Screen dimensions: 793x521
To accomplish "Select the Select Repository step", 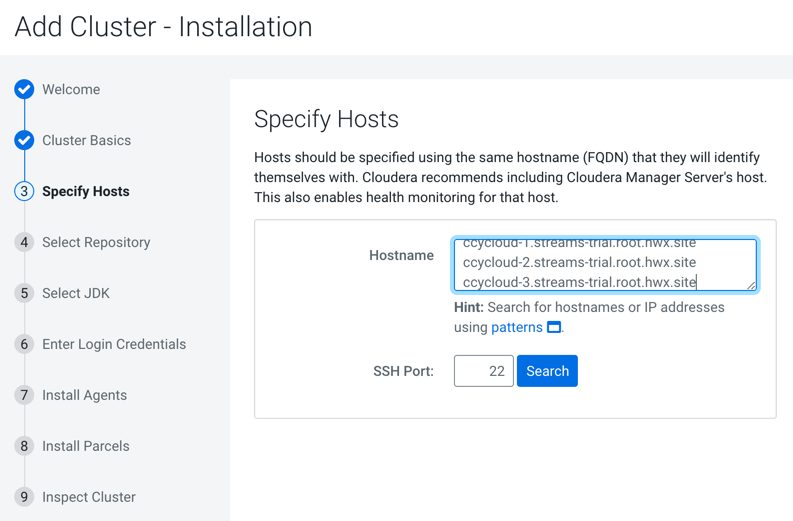I will click(x=96, y=242).
